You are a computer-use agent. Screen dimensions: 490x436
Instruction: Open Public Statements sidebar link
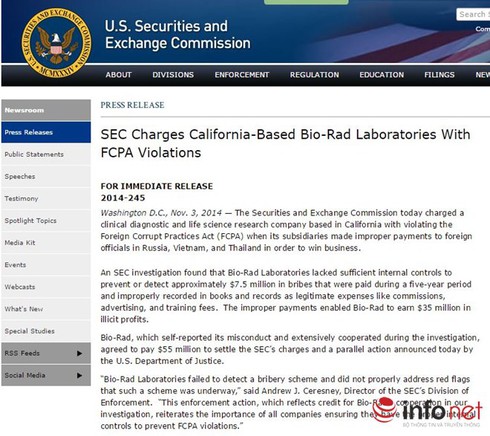46,154
